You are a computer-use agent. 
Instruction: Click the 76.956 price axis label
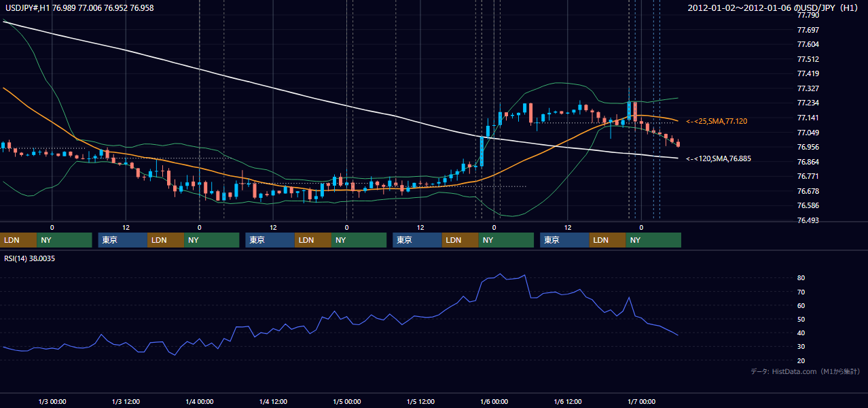(808, 147)
